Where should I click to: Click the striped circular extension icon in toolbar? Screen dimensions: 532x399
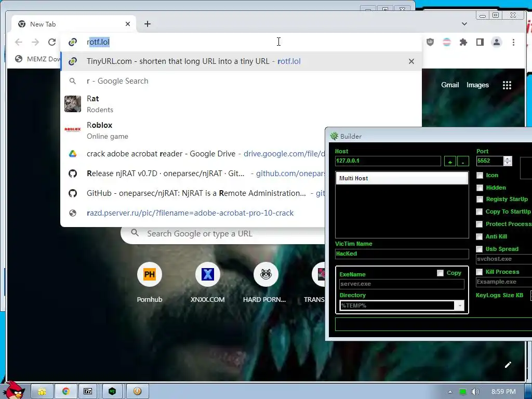(x=447, y=42)
